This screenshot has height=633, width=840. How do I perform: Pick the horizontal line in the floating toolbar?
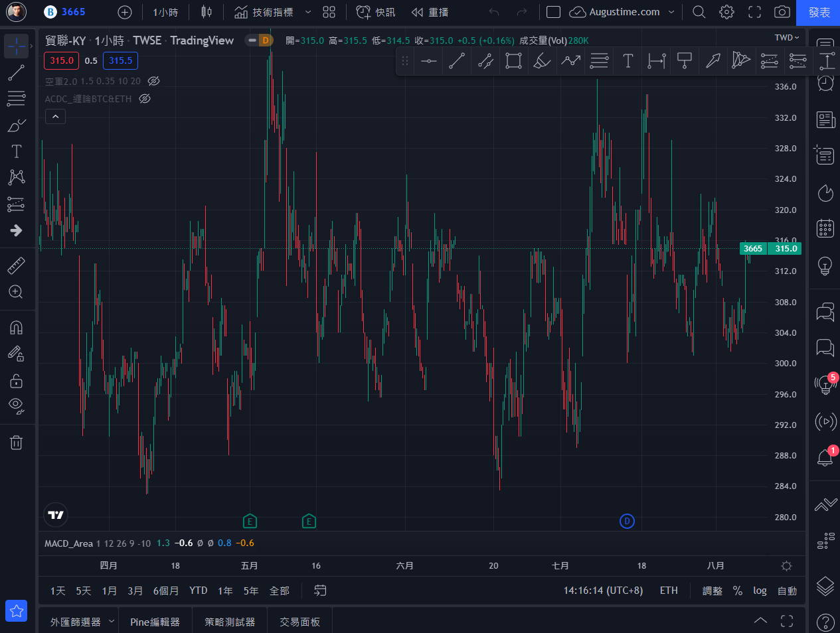tap(429, 61)
